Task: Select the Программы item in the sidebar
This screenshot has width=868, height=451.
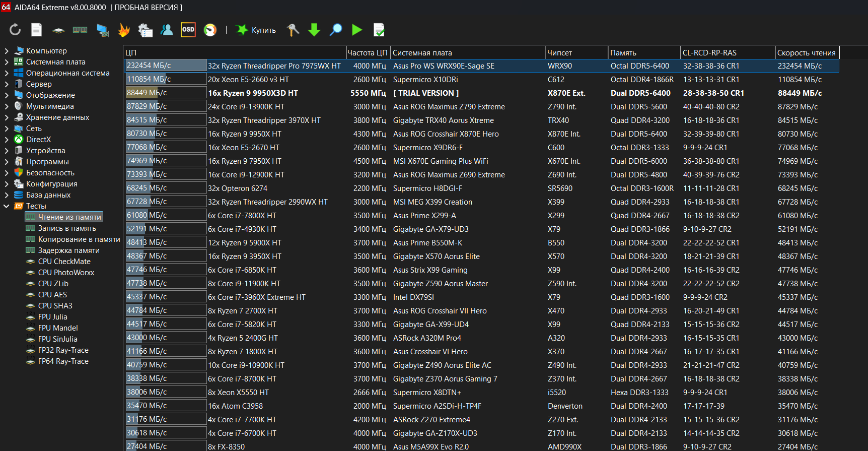Action: pyautogui.click(x=41, y=162)
